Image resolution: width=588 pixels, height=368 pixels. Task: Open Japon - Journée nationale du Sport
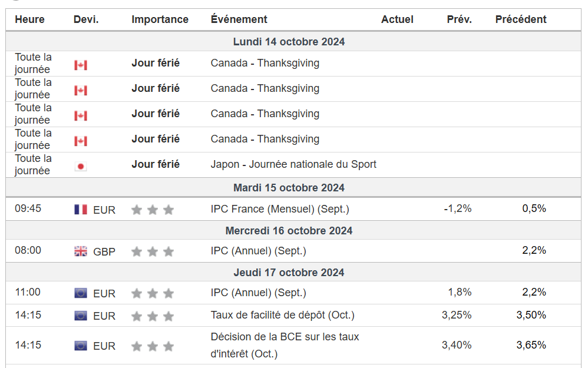(293, 164)
